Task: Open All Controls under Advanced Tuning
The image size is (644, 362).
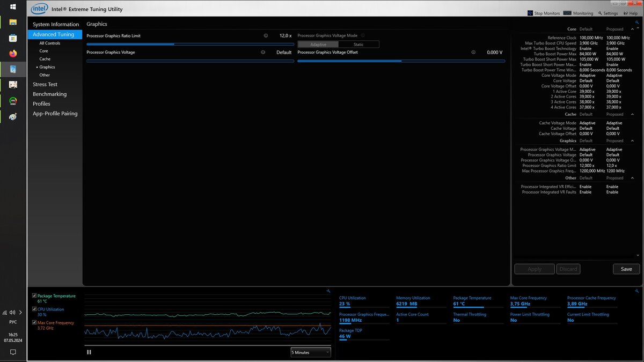Action: click(50, 43)
